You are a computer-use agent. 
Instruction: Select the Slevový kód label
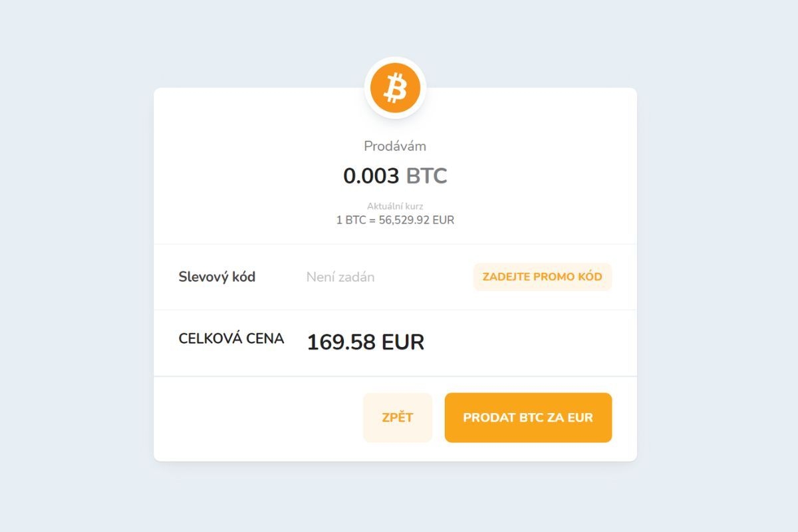pos(217,277)
